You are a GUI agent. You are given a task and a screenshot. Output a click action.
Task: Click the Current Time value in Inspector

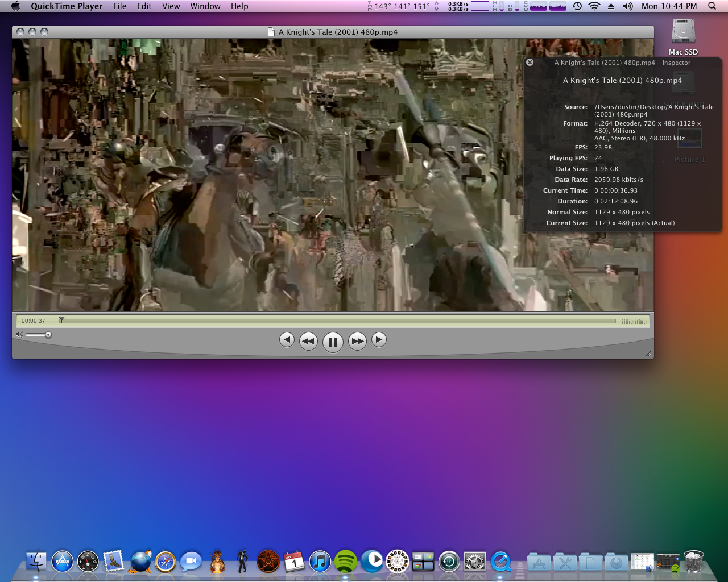click(616, 190)
